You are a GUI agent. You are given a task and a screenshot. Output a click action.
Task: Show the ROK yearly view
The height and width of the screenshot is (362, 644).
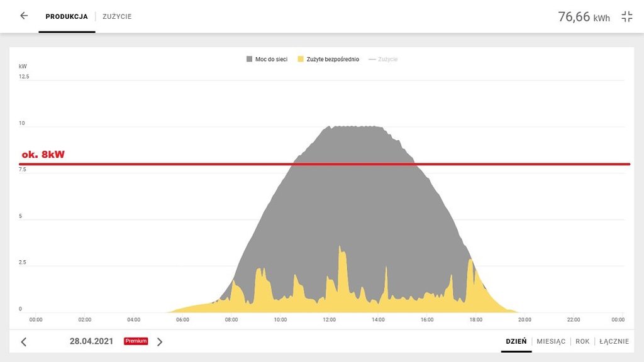[582, 341]
